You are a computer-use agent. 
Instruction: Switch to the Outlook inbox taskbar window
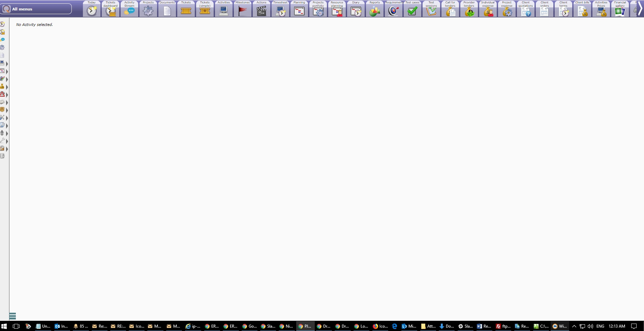pos(61,326)
